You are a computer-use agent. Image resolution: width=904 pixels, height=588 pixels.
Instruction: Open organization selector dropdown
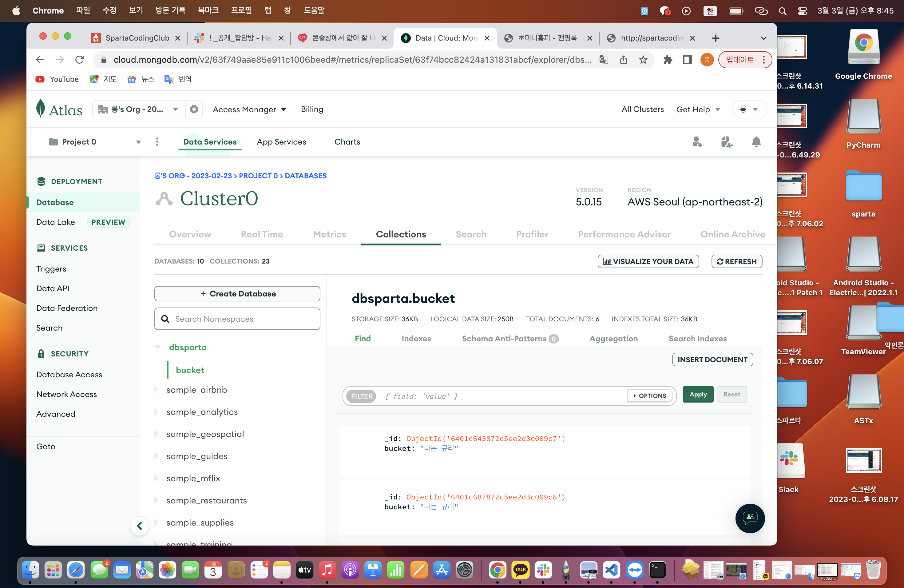click(138, 109)
